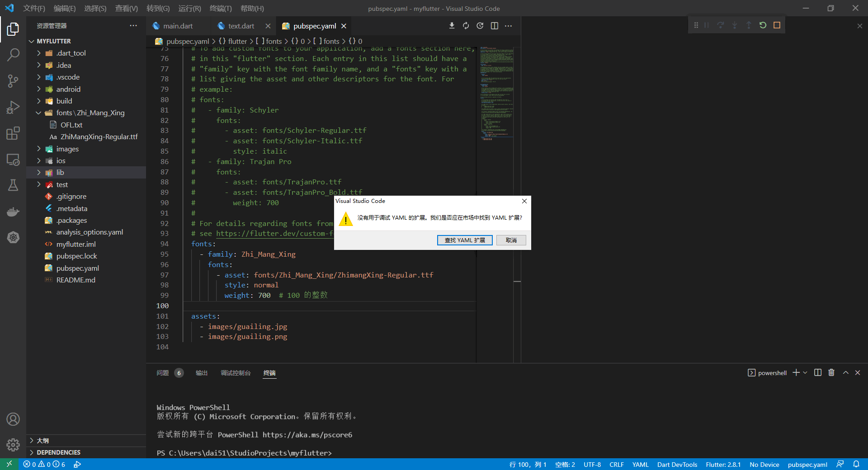Image resolution: width=868 pixels, height=470 pixels.
Task: Restart the debug session
Action: pos(763,25)
